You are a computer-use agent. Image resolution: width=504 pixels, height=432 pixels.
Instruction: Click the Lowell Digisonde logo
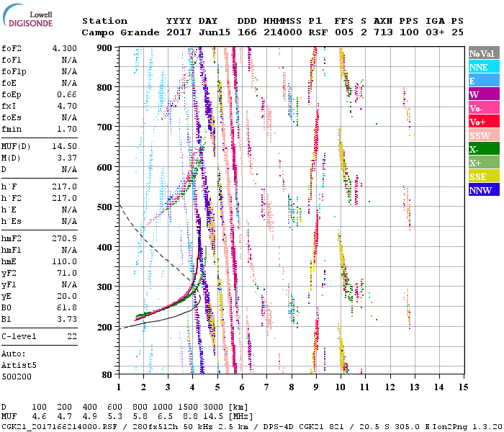(27, 16)
